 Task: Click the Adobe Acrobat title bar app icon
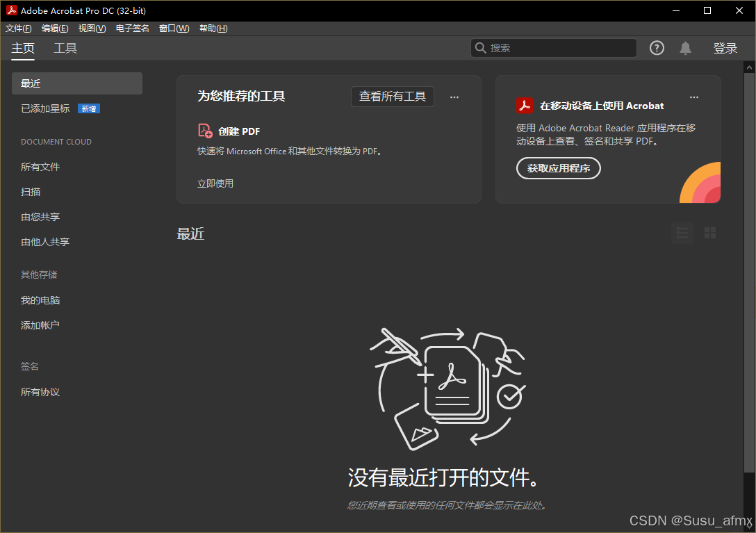coord(12,10)
